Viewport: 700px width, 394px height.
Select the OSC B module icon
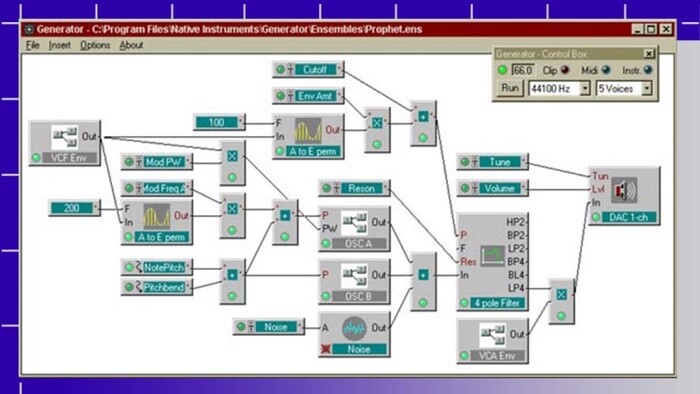click(354, 276)
